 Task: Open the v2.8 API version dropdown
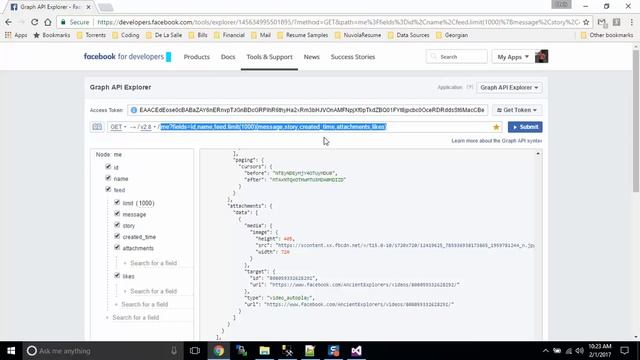(148, 127)
